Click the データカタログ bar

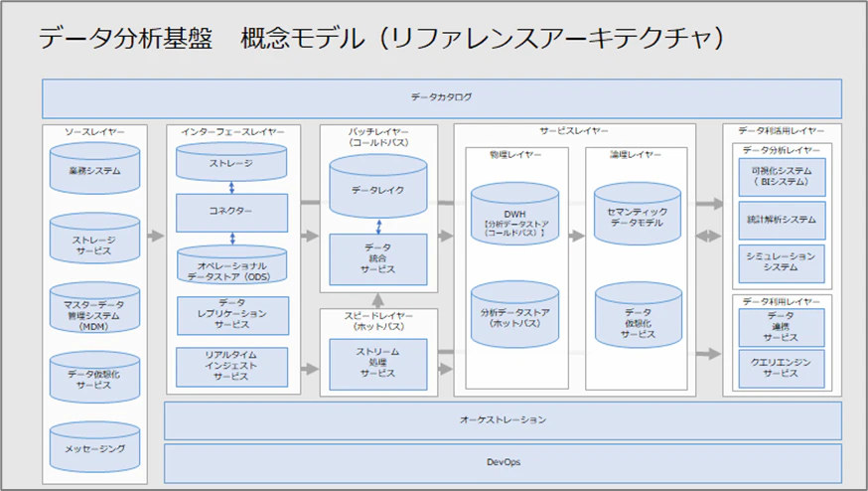(442, 98)
